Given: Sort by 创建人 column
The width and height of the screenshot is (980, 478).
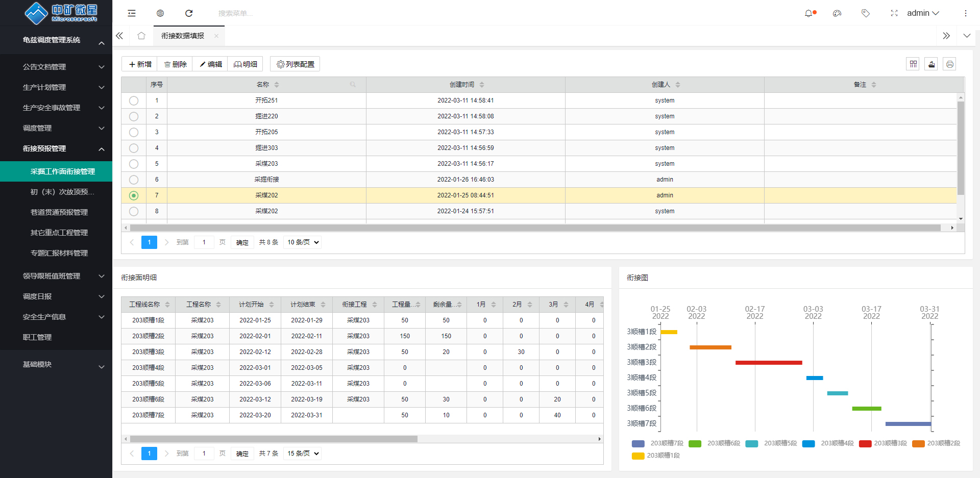Looking at the screenshot, I should pyautogui.click(x=678, y=85).
